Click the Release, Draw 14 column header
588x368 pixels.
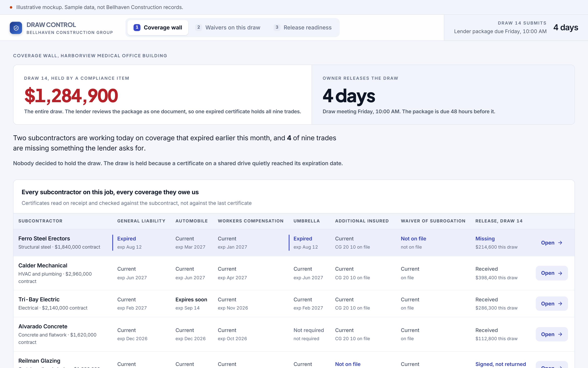pyautogui.click(x=499, y=221)
